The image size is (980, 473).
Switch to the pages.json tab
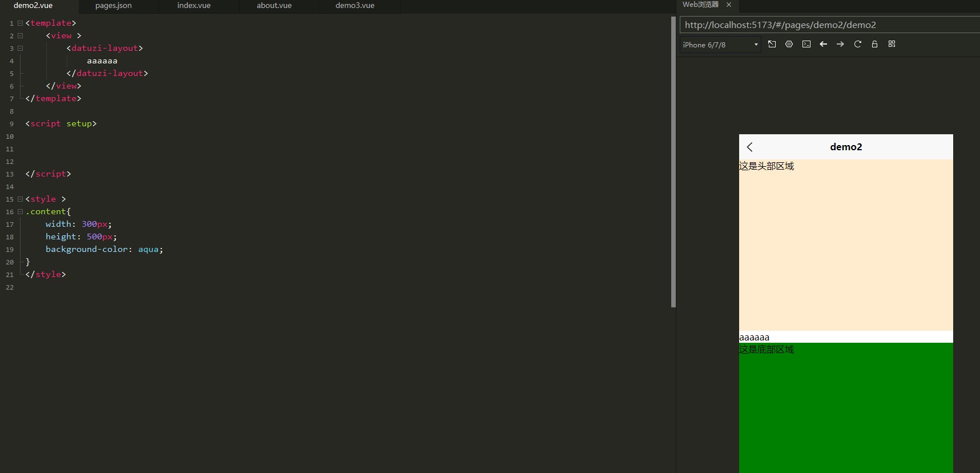tap(114, 6)
